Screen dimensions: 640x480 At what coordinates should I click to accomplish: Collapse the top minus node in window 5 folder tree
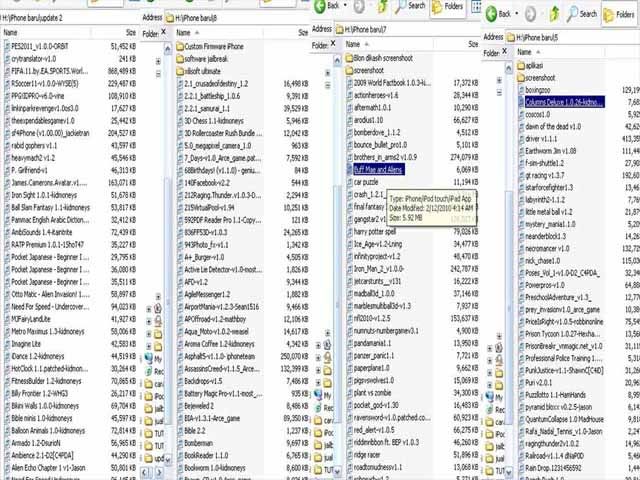point(499,93)
